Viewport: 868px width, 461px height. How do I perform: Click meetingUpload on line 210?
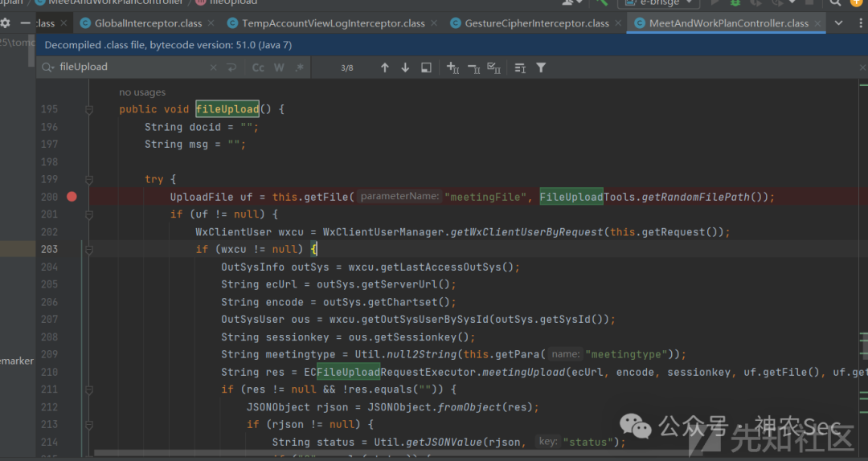coord(524,372)
